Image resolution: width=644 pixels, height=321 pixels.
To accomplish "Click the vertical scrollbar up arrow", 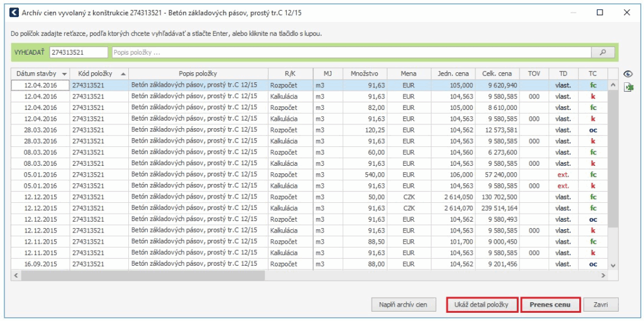I will coord(613,85).
